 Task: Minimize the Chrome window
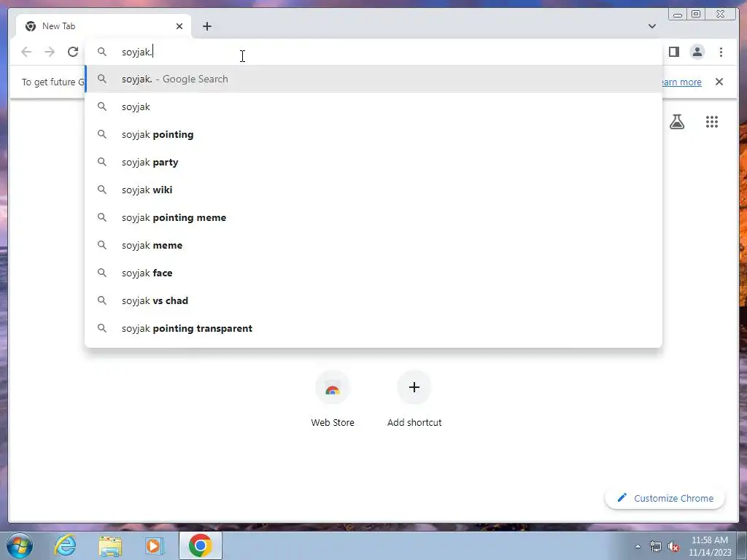[x=678, y=15]
